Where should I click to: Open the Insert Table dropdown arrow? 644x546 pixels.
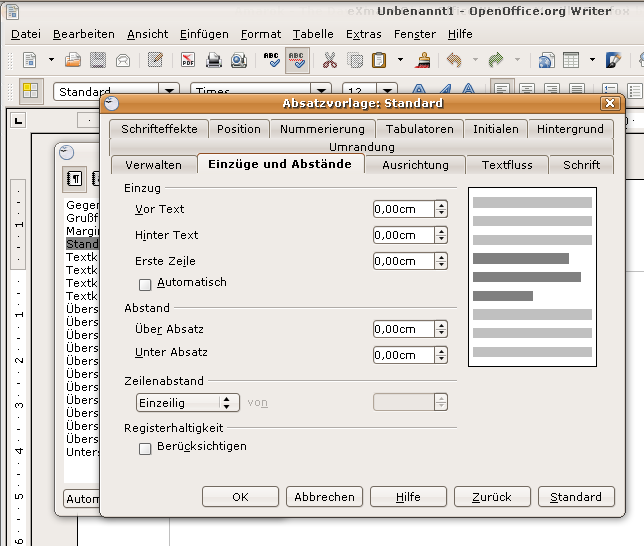(x=592, y=60)
